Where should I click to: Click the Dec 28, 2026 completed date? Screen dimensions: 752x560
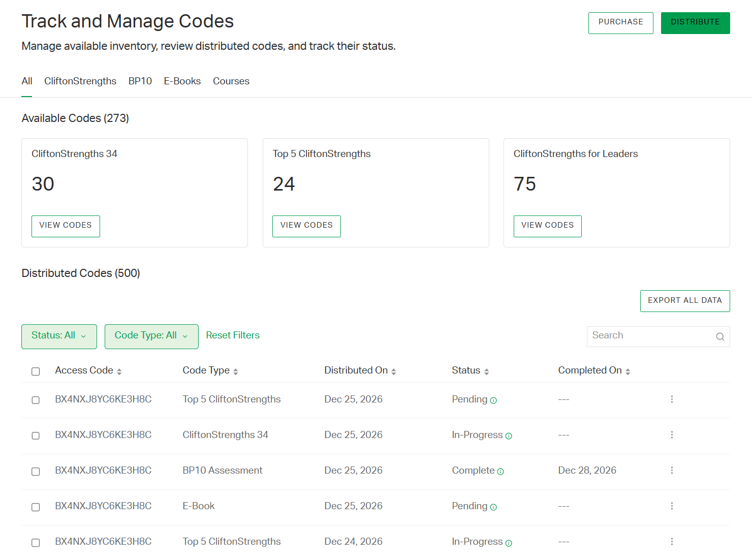[x=587, y=471]
